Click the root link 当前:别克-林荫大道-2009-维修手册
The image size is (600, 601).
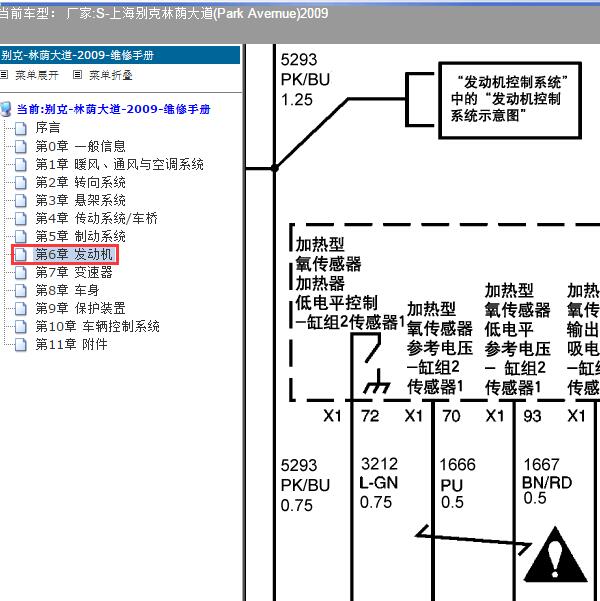[x=113, y=109]
